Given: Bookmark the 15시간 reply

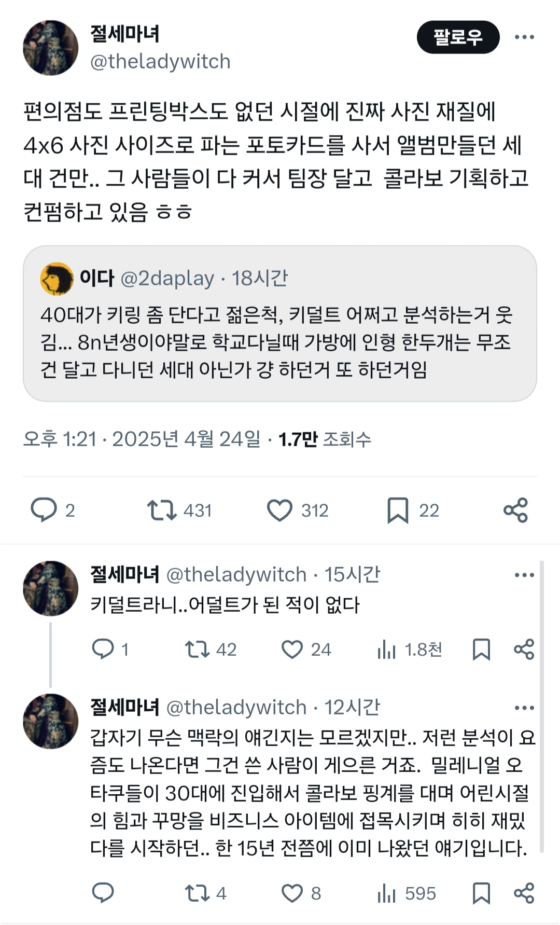Looking at the screenshot, I should pyautogui.click(x=481, y=649).
